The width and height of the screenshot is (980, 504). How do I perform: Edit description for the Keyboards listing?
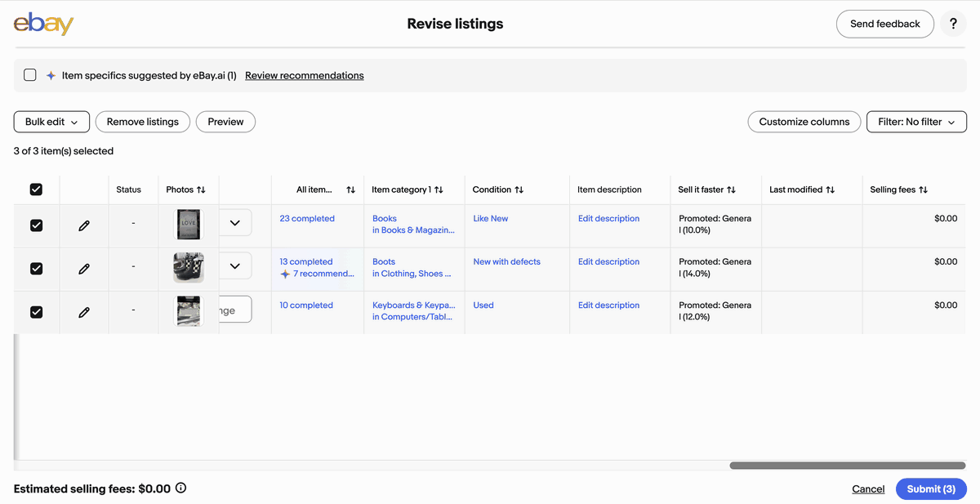[609, 305]
